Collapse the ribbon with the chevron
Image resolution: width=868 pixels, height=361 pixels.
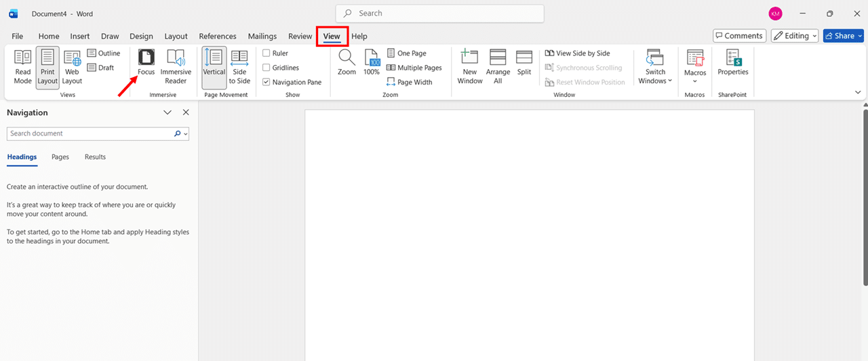[x=858, y=91]
